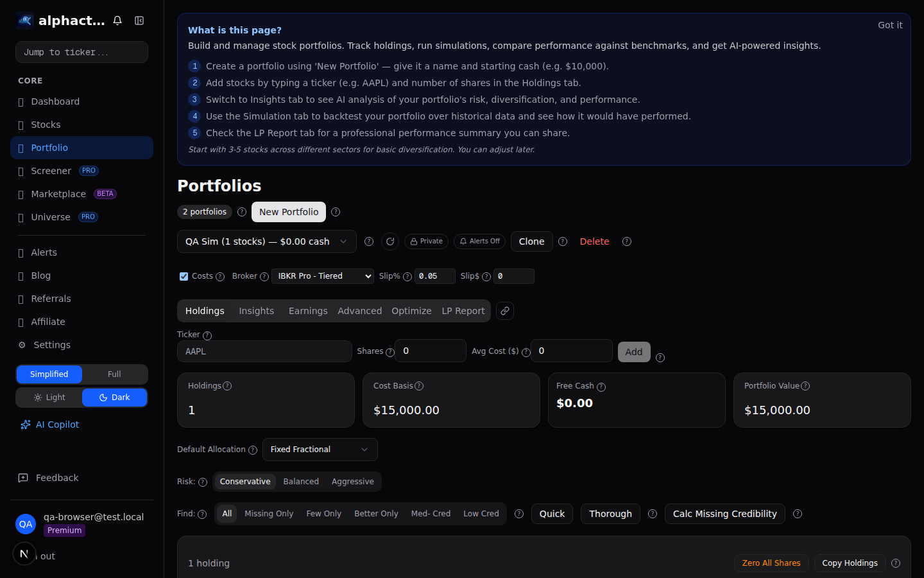Open the share link icon beside LP Report tab
Viewport: 924px width, 578px height.
[504, 311]
